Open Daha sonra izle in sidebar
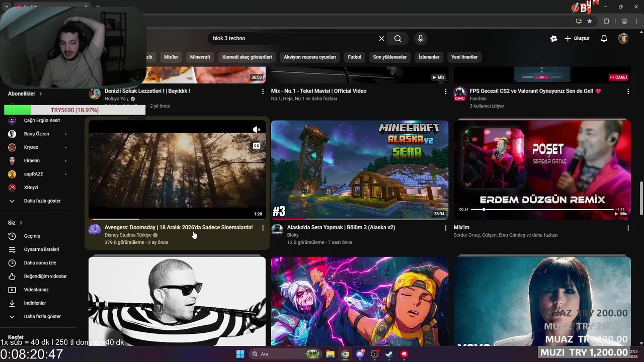 pos(38,263)
